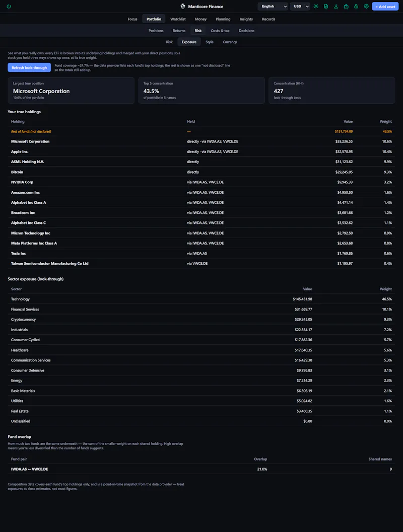Open the Costs & tax sub-tab
The height and width of the screenshot is (532, 403).
click(220, 31)
